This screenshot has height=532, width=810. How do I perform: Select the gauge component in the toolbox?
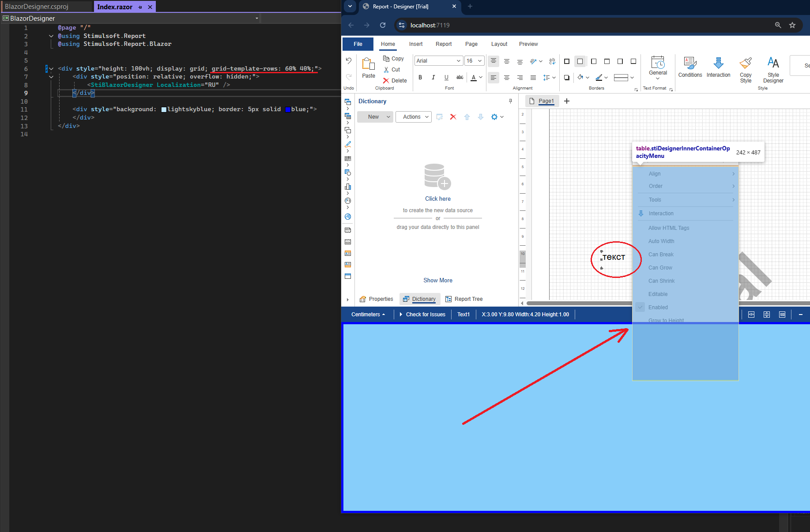348,201
